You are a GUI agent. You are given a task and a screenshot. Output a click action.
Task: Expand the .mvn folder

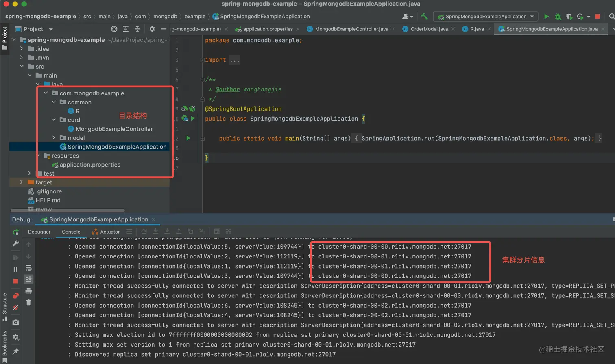pyautogui.click(x=22, y=58)
